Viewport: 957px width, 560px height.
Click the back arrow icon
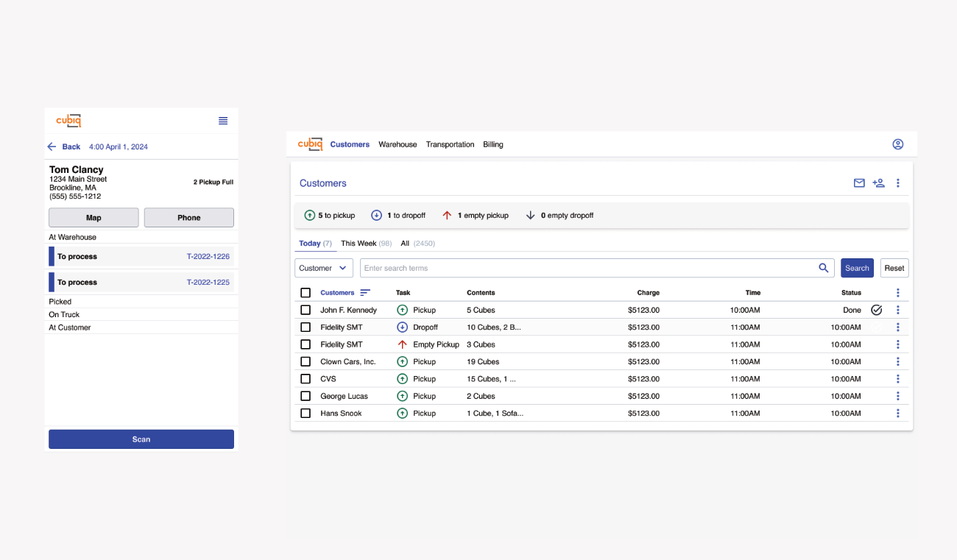click(x=52, y=146)
